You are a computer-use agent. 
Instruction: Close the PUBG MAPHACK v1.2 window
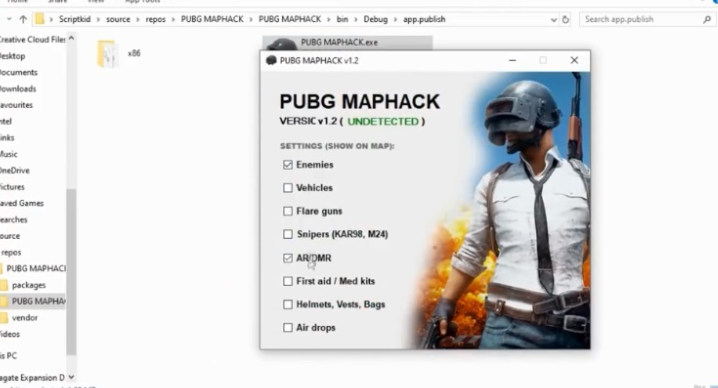(x=574, y=60)
